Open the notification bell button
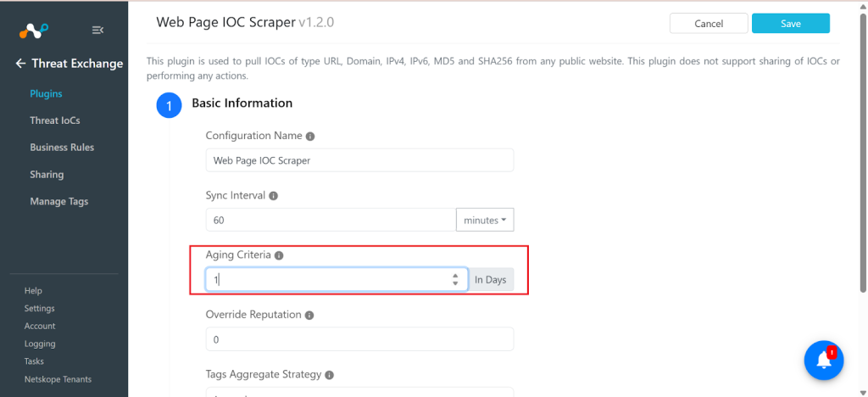Screen dimensions: 868x397 [824, 360]
